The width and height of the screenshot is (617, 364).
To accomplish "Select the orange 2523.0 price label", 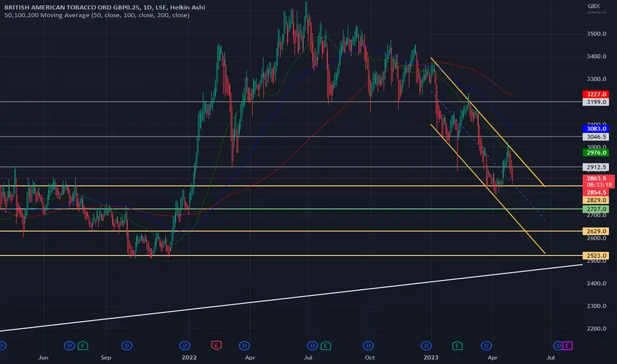I will click(x=596, y=255).
